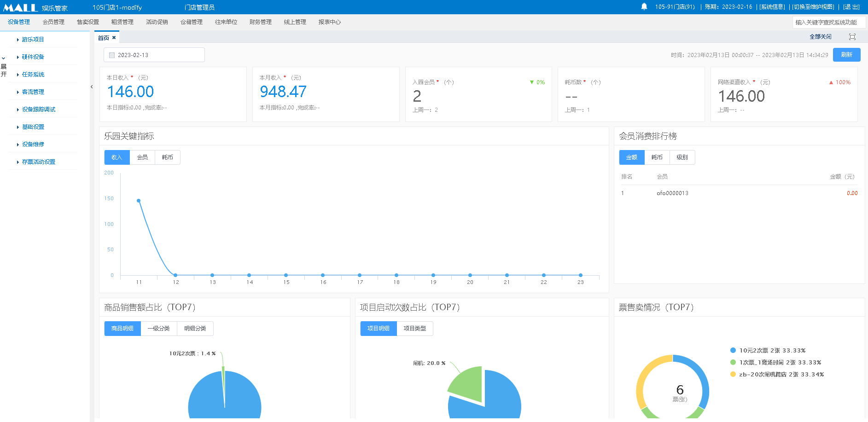The width and height of the screenshot is (868, 422).
Task: Focus the system function keyword search box
Action: point(829,22)
